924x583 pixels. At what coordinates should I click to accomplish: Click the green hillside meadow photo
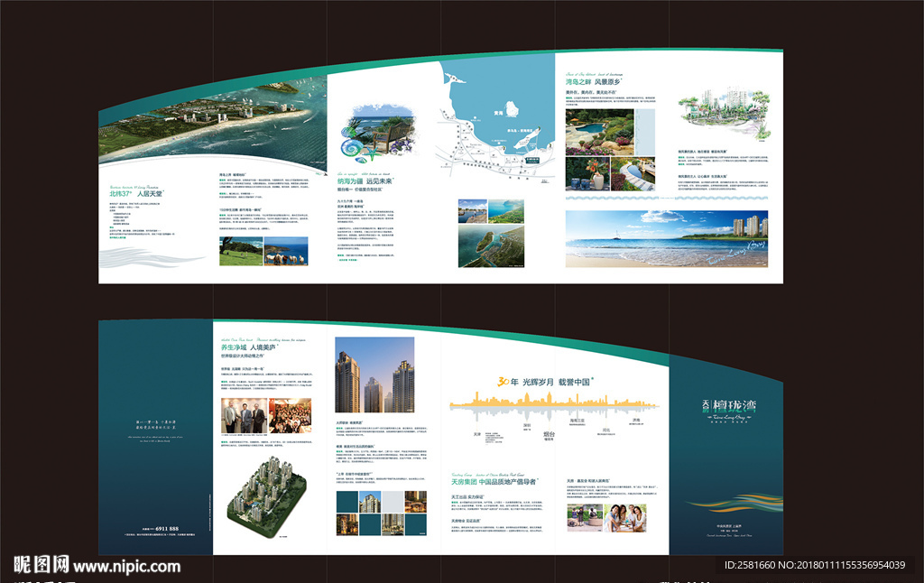point(240,251)
